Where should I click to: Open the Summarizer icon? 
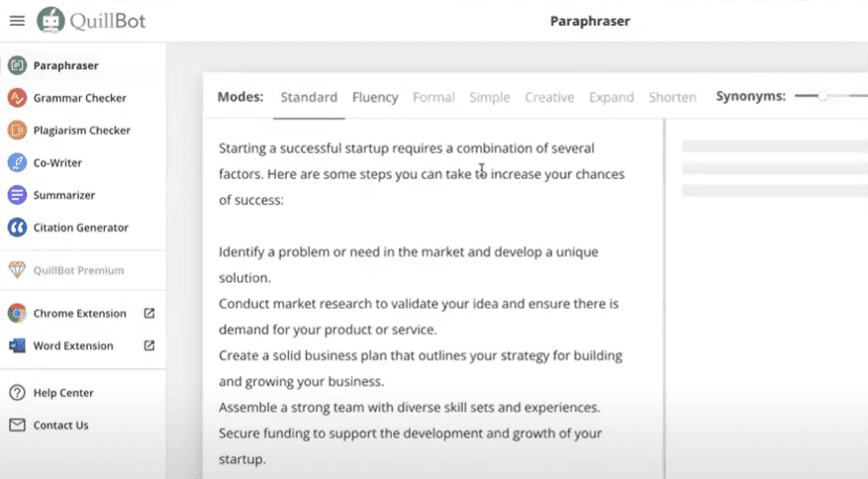17,195
